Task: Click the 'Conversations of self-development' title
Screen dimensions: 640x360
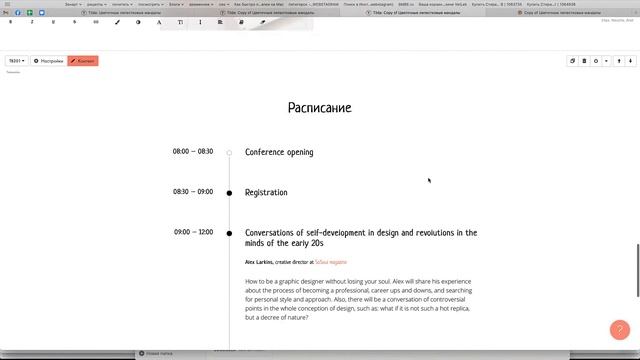Action: click(361, 238)
